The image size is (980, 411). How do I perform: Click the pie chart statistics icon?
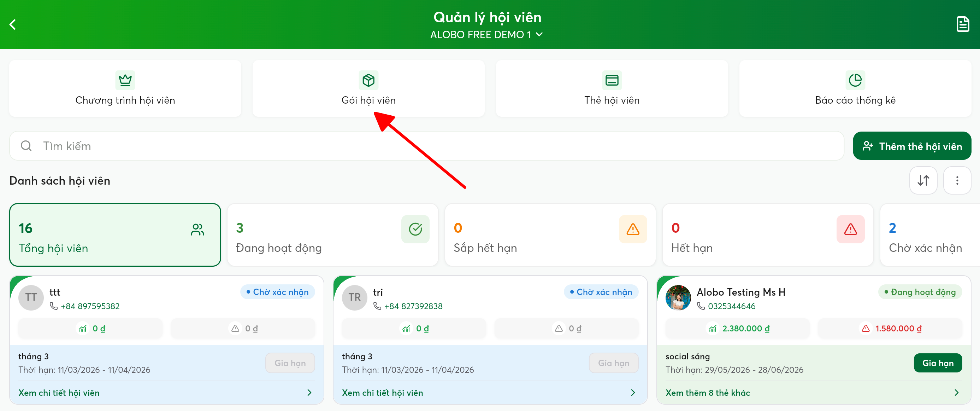tap(855, 80)
